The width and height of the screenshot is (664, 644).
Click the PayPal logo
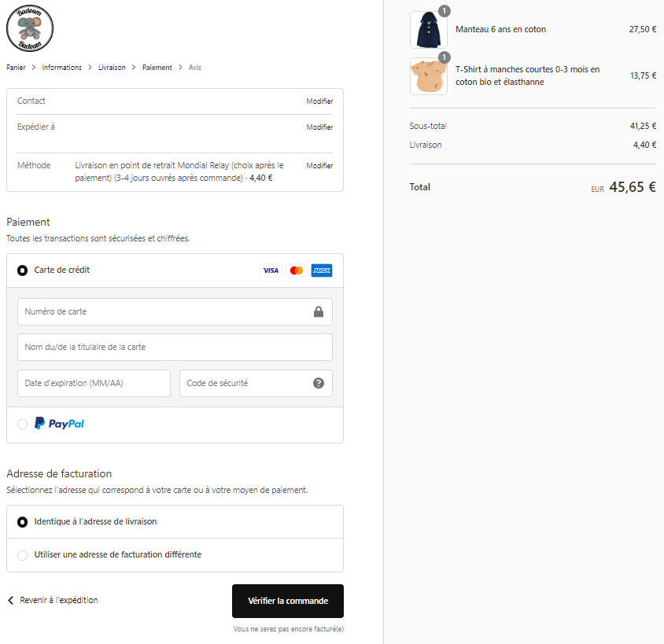pos(59,424)
